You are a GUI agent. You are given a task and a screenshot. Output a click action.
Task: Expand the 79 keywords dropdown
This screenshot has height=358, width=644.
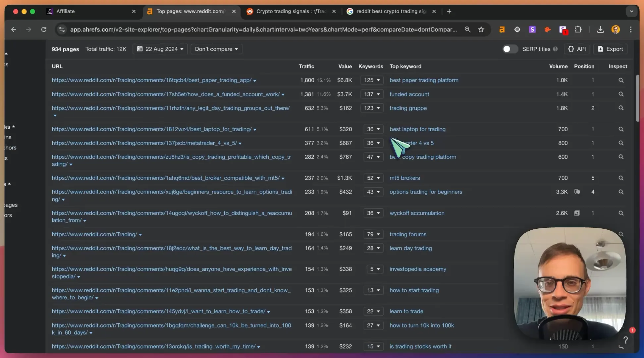[x=373, y=234]
